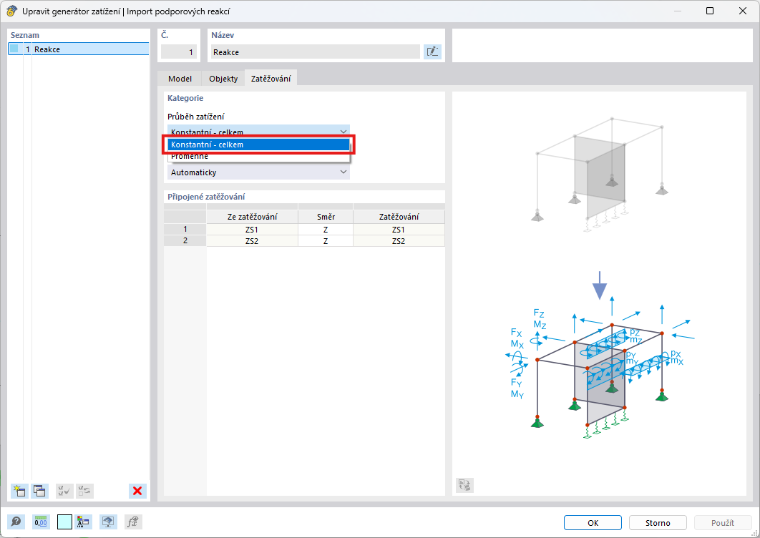Cancel the dialog with Storno
This screenshot has height=538, width=760.
pyautogui.click(x=658, y=522)
